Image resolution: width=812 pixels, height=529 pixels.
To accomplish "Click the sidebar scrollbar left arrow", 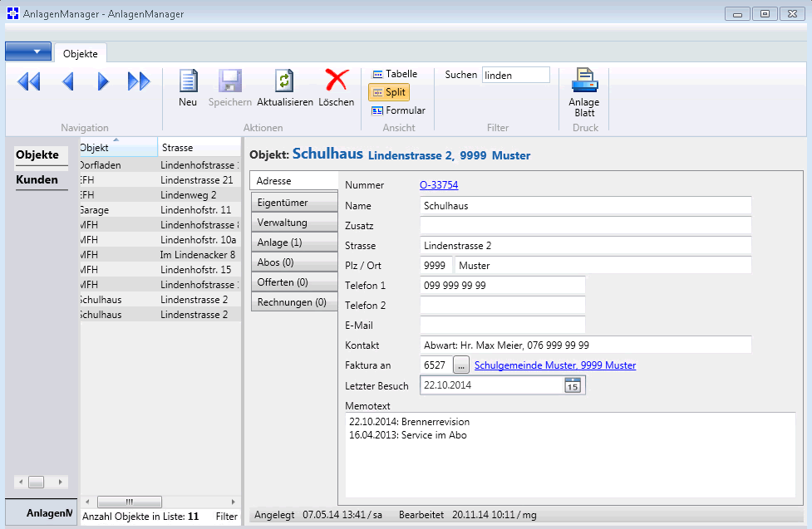I will 21,482.
